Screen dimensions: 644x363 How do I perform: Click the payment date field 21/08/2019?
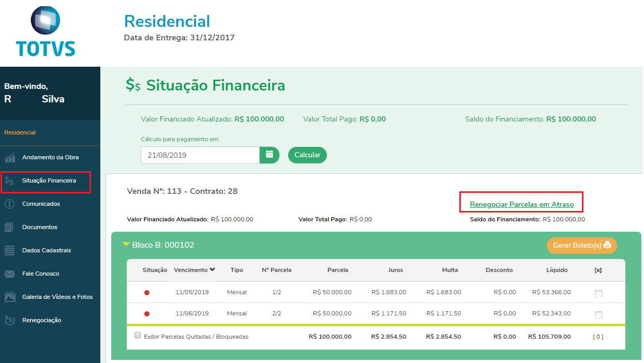coord(200,155)
